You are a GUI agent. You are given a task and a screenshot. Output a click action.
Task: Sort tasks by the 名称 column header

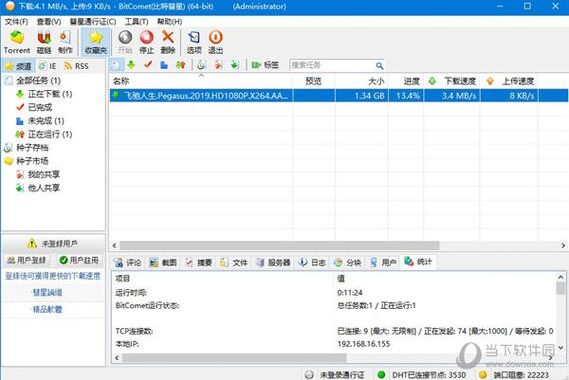(201, 81)
